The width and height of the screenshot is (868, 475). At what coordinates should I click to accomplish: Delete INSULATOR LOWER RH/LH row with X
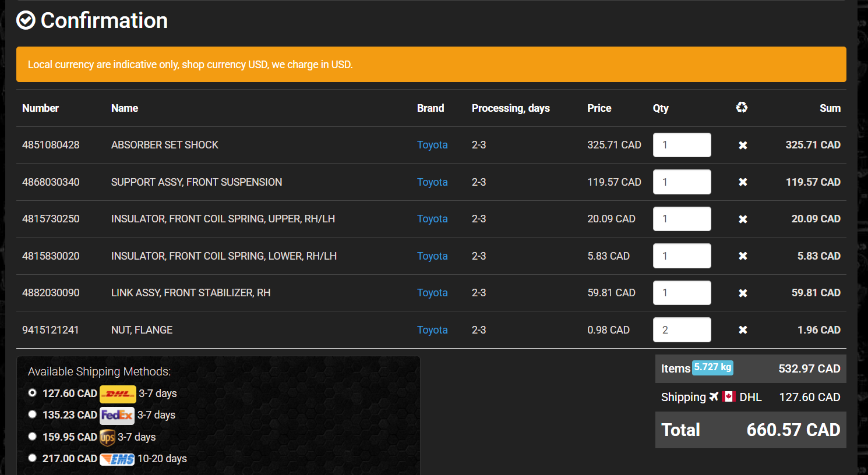pos(743,256)
